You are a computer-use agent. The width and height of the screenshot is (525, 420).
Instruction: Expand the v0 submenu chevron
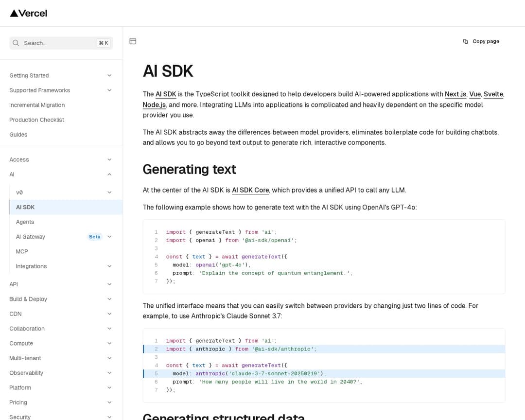click(x=109, y=192)
